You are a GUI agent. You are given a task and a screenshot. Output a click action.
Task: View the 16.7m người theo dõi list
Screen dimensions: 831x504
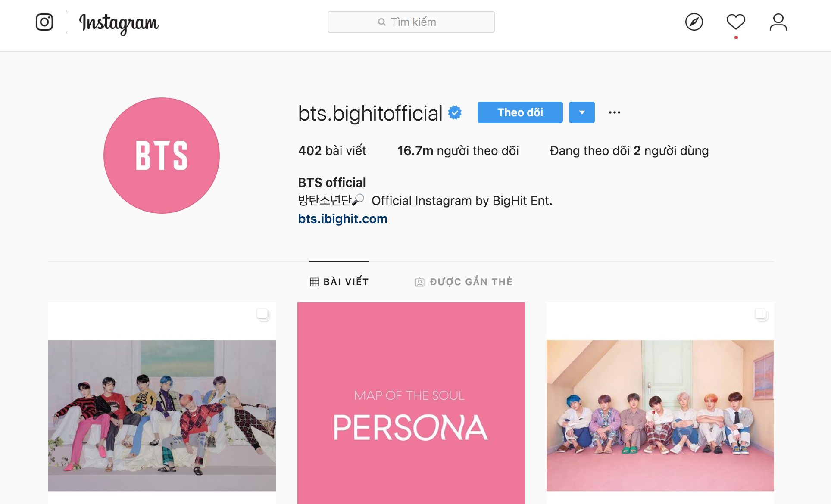coord(458,151)
